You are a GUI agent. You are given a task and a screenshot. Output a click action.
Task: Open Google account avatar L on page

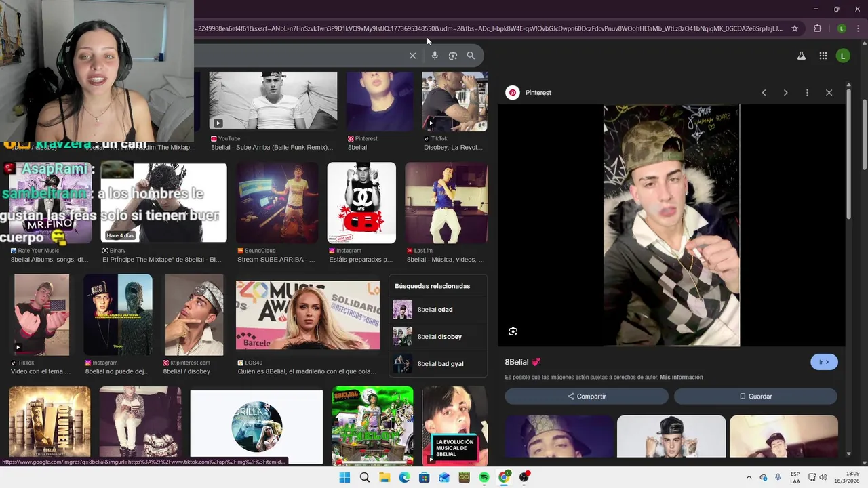(x=843, y=56)
